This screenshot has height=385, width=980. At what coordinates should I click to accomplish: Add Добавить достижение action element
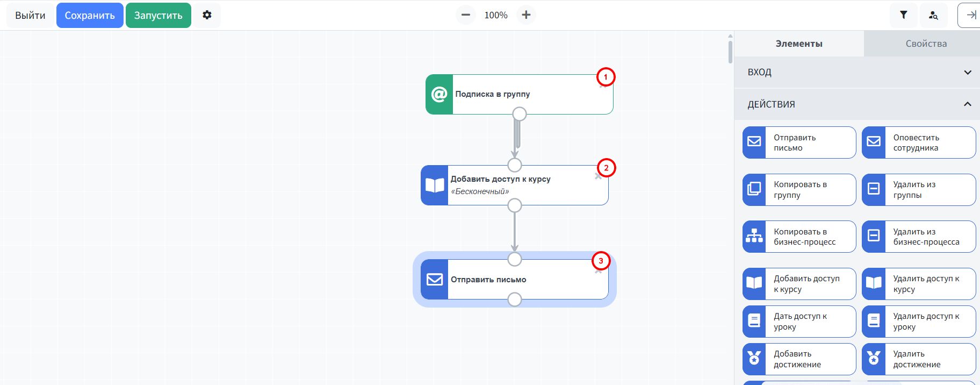(799, 359)
